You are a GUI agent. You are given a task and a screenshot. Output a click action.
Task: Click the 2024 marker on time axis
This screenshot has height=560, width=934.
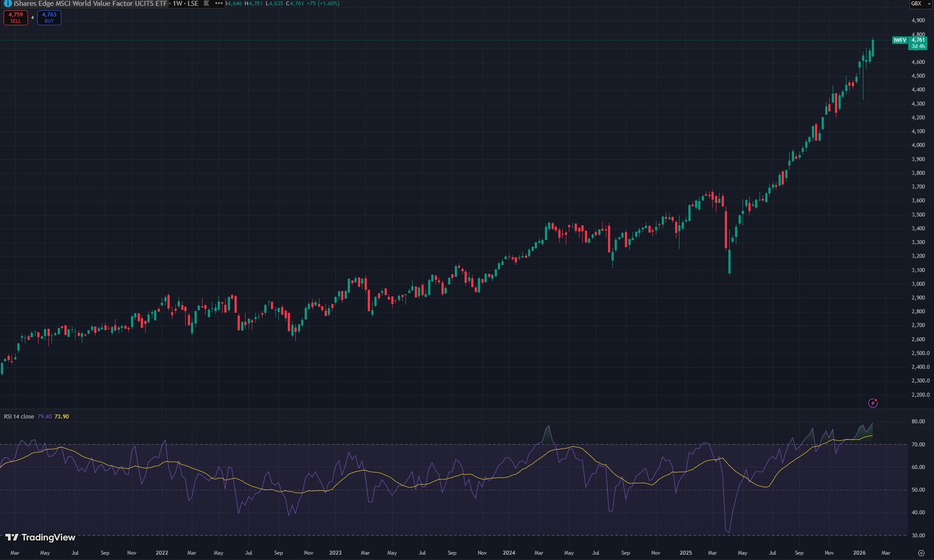[x=509, y=553]
